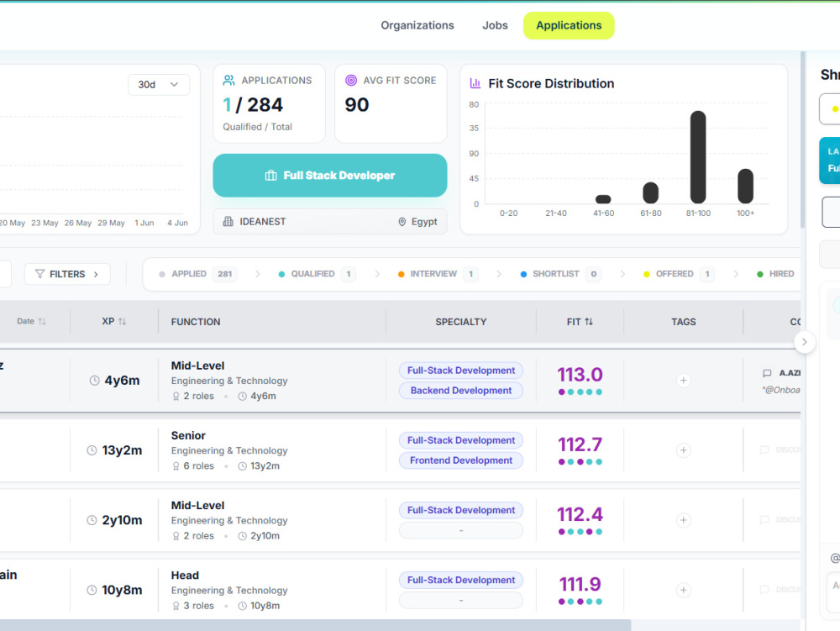Screen dimensions: 840x631
Task: Click the FUNCTION column header
Action: 196,322
